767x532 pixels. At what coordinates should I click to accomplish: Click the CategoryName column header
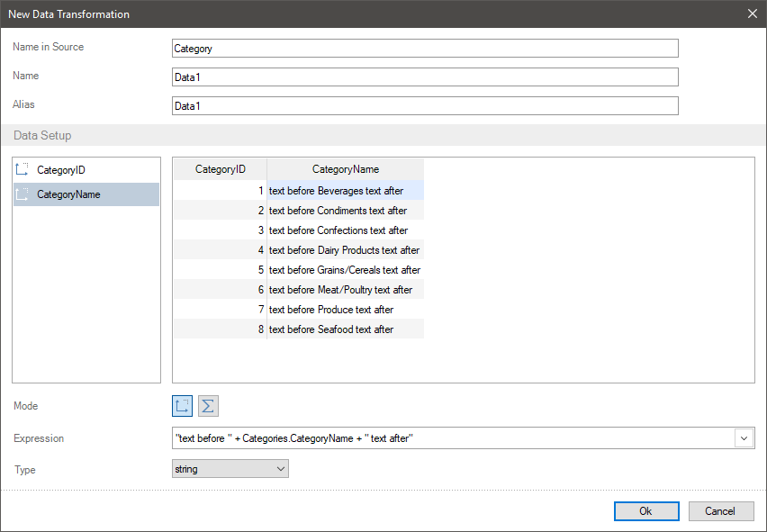click(345, 169)
